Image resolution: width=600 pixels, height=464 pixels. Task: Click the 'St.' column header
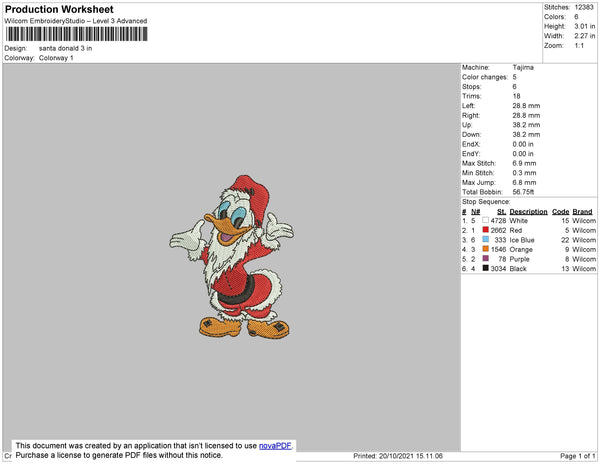click(502, 212)
